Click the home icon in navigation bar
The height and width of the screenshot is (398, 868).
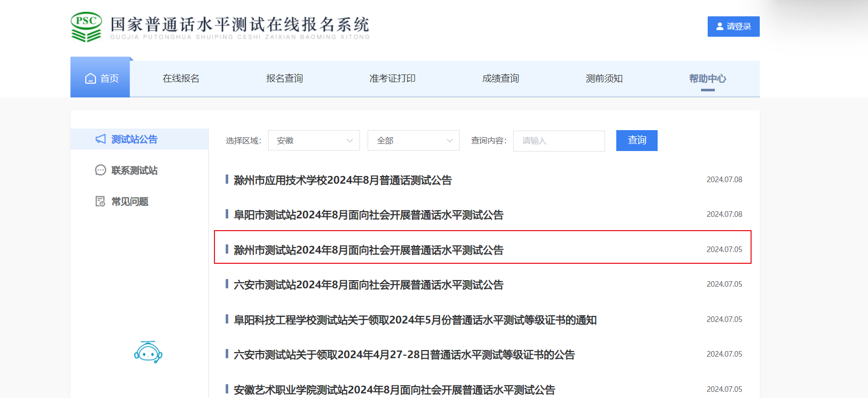point(90,79)
